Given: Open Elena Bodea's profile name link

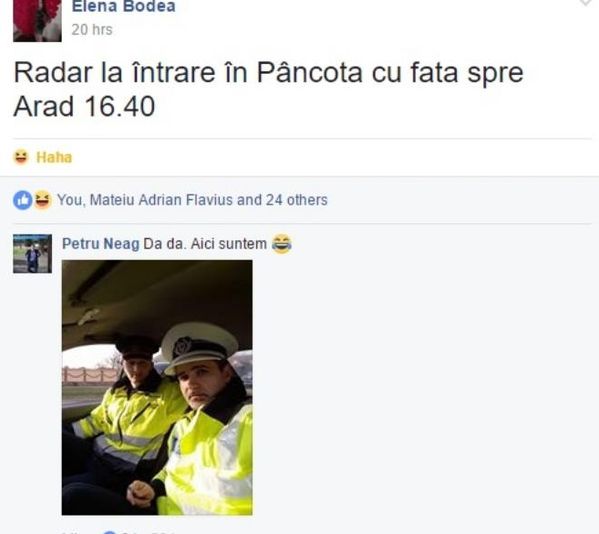Looking at the screenshot, I should [123, 6].
